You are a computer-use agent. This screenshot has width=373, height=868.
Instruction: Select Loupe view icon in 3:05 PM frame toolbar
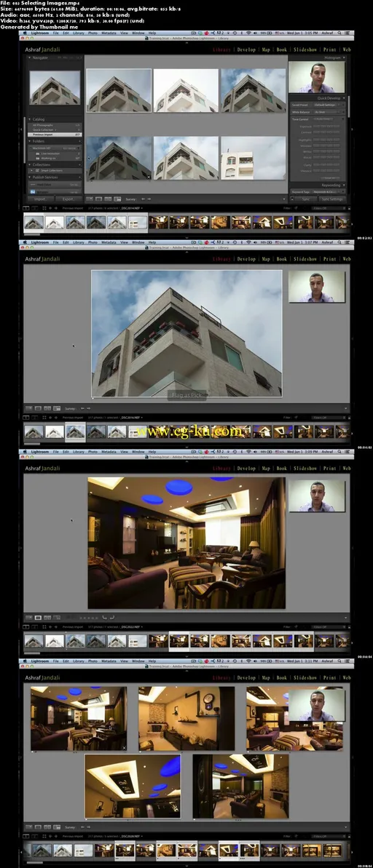pyautogui.click(x=99, y=199)
